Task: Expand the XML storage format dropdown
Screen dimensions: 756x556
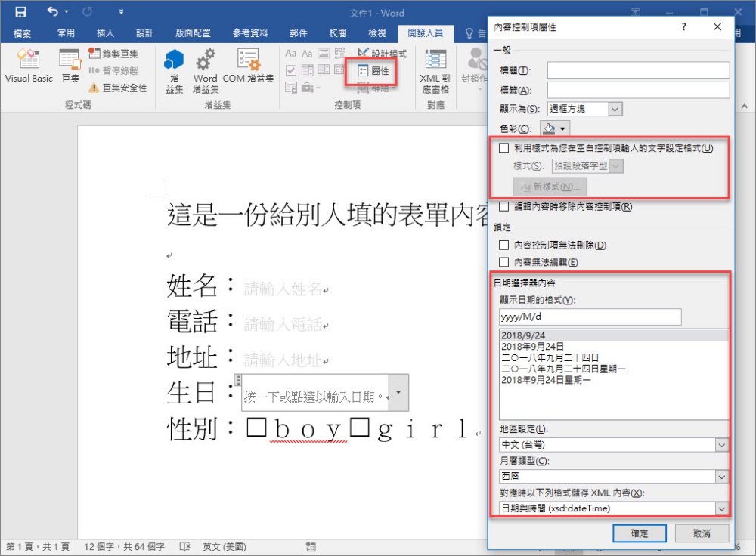Action: (721, 508)
